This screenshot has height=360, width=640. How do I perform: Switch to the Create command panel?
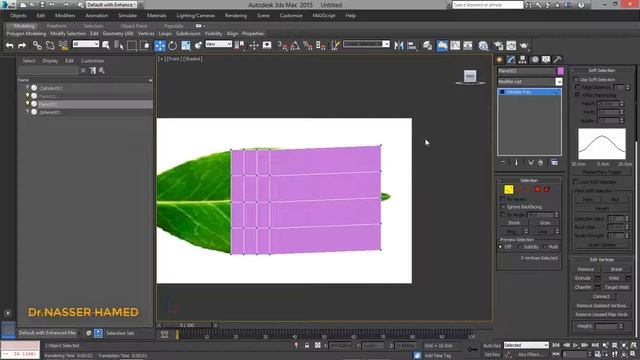[500, 60]
